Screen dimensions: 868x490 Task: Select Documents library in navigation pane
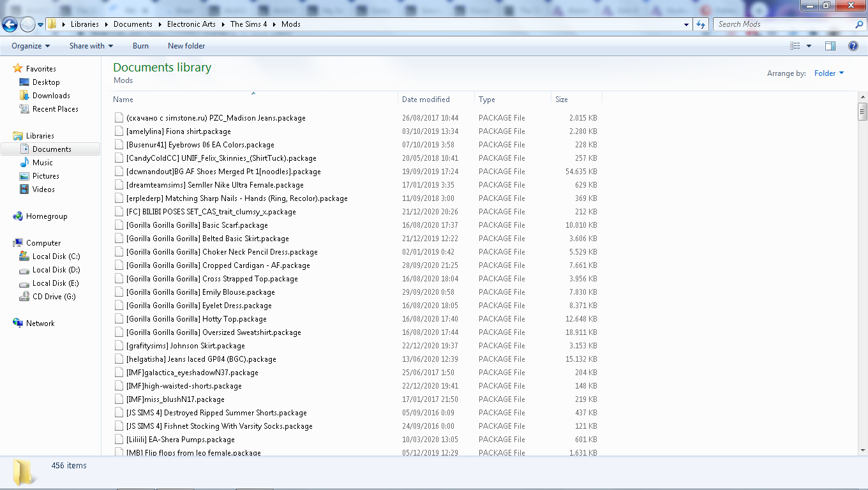[x=51, y=149]
